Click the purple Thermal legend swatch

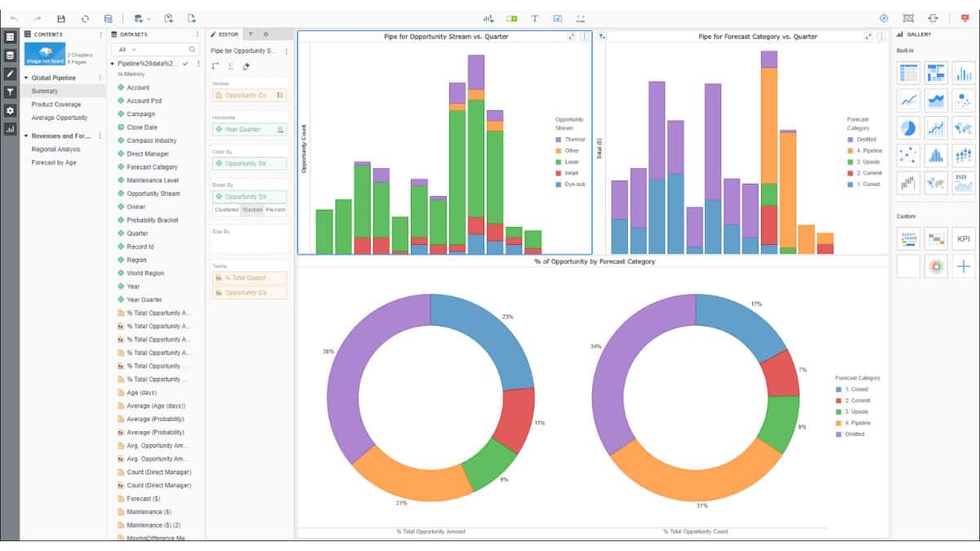point(559,140)
